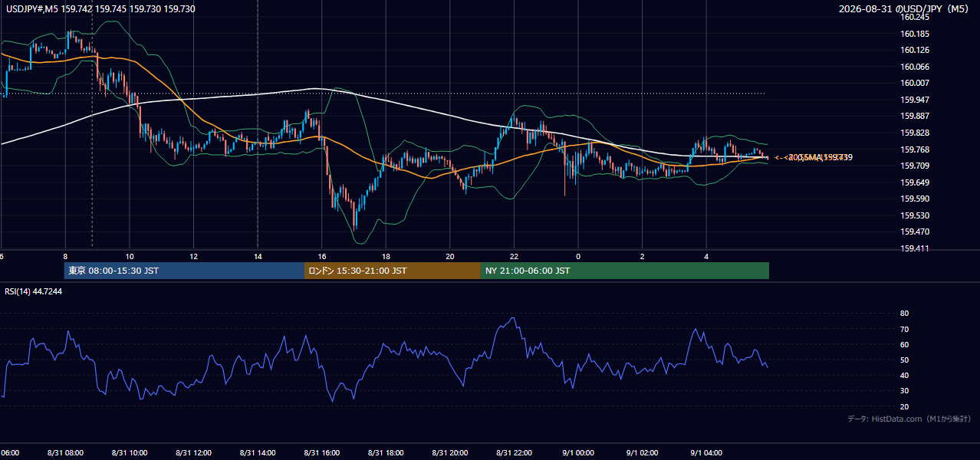This screenshot has width=980, height=460.
Task: Click the 8/31 20:00 bottom time label
Action: [x=450, y=452]
